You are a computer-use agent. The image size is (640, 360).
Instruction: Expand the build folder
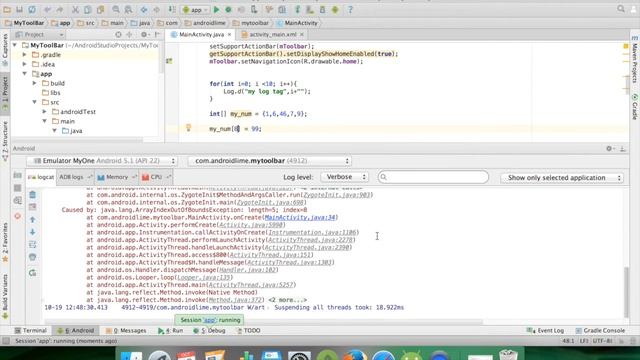tap(35, 83)
